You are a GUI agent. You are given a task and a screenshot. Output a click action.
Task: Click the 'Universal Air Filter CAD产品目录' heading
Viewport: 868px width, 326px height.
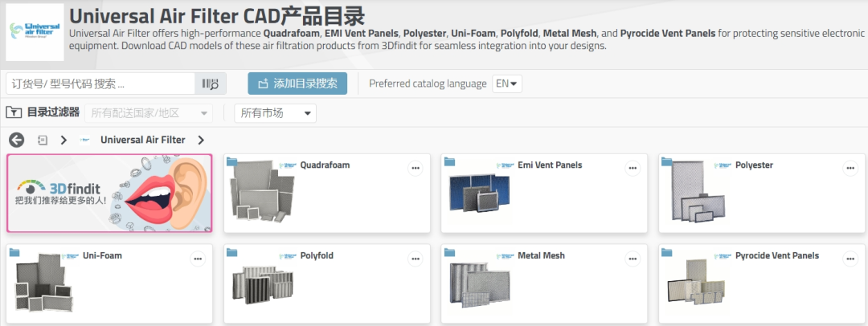click(x=217, y=16)
